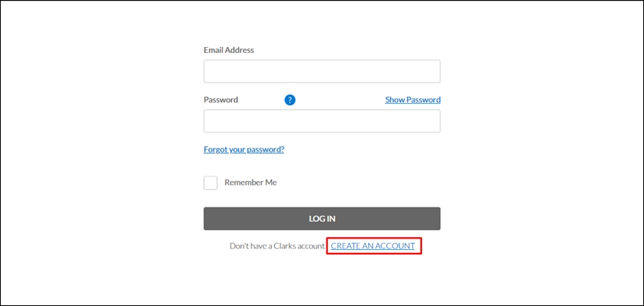Click the Password field label text

[221, 100]
